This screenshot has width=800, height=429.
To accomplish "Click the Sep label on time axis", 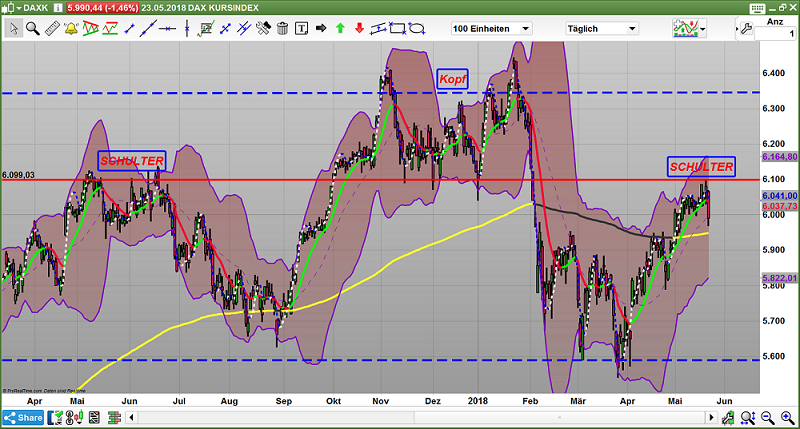I will [284, 401].
